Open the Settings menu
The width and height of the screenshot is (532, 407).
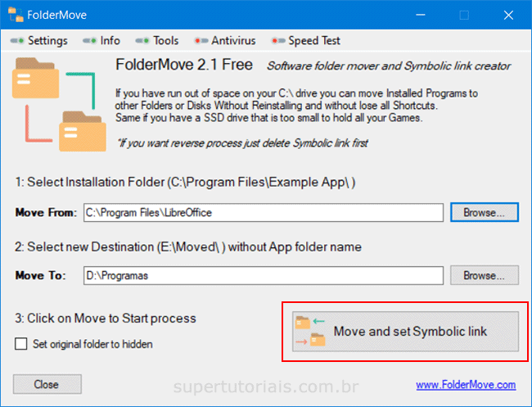pos(41,41)
